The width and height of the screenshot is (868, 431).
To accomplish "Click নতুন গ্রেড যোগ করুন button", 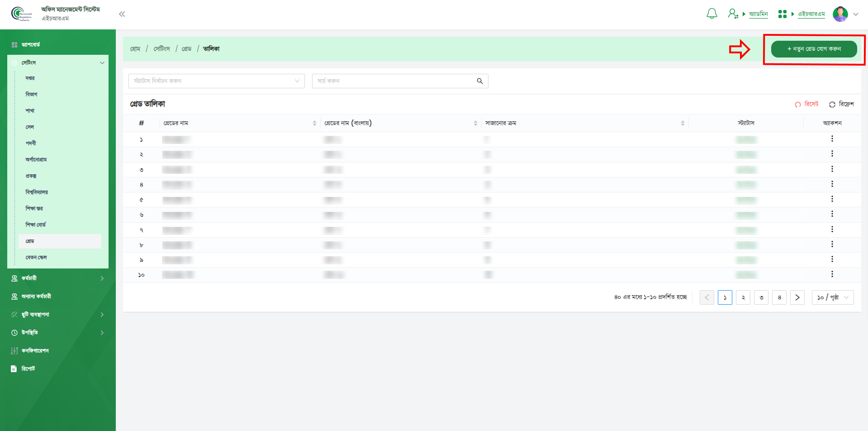I will 814,49.
